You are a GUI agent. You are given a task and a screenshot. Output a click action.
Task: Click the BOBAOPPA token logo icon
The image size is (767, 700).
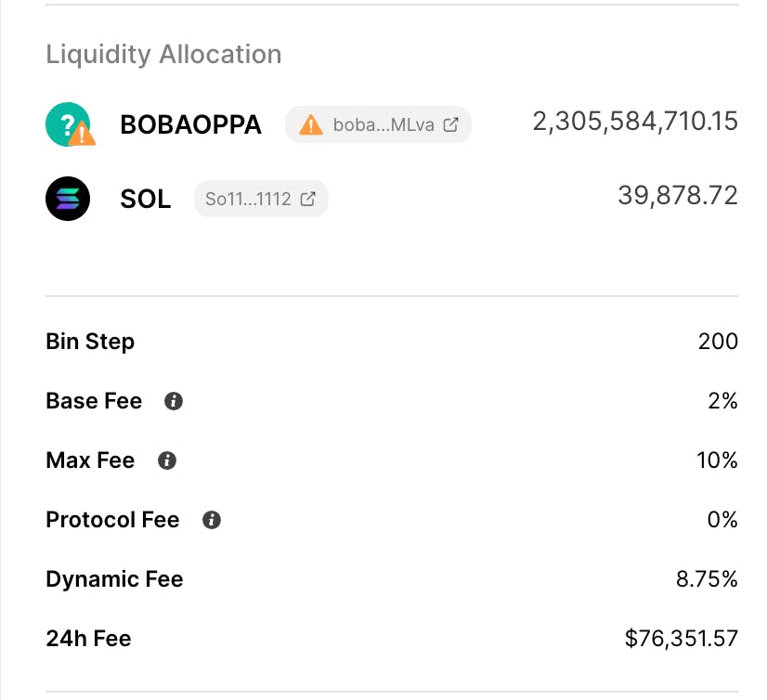pyautogui.click(x=69, y=124)
